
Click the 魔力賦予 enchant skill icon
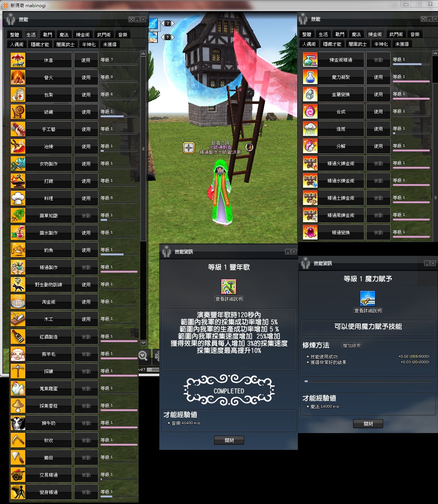pos(368,299)
